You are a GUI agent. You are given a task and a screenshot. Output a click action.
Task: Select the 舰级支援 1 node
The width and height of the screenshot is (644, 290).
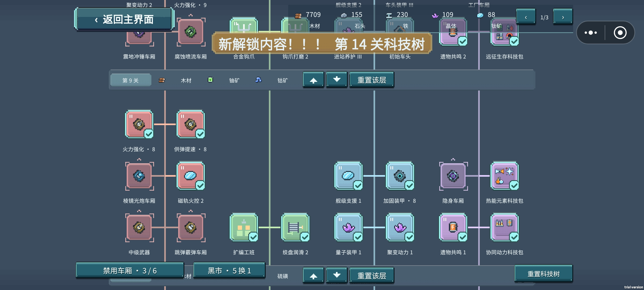tap(348, 176)
